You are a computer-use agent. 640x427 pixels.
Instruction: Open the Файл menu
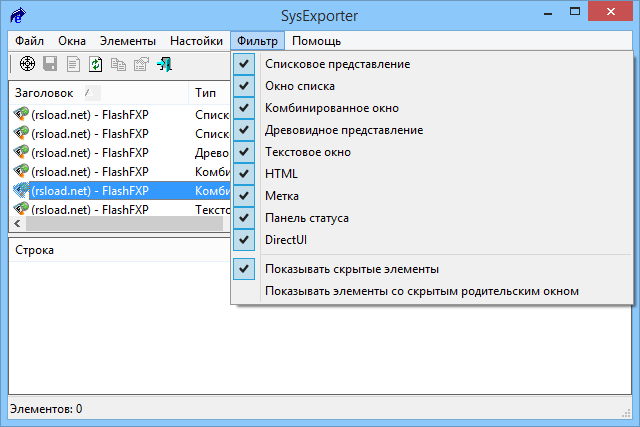[x=30, y=41]
